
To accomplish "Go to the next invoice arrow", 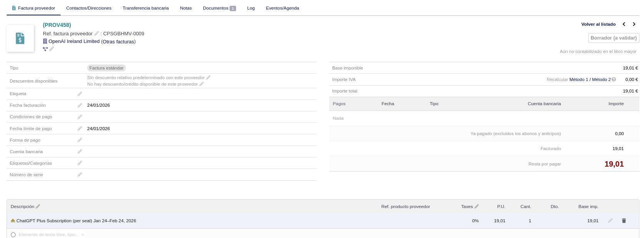I will coord(634,24).
